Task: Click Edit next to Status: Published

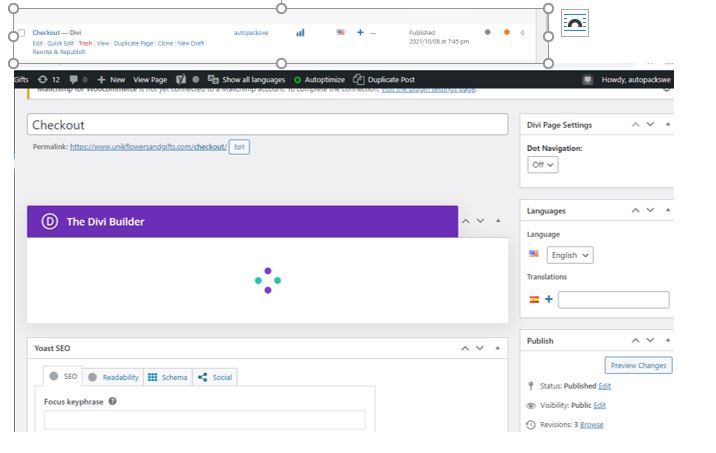Action: pos(605,386)
